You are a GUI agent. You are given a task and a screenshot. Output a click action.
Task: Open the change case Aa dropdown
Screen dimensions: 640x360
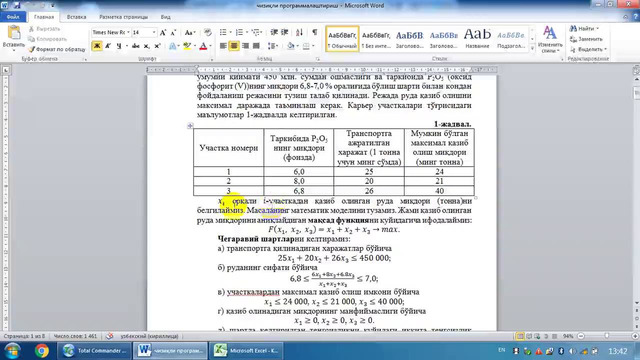coord(190,33)
